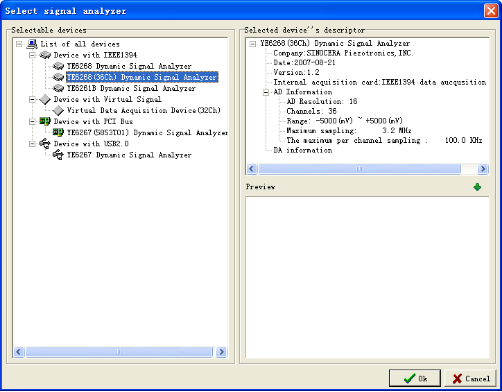Click the Date:2007-08-21 descriptor row
502x392 pixels.
tap(304, 63)
